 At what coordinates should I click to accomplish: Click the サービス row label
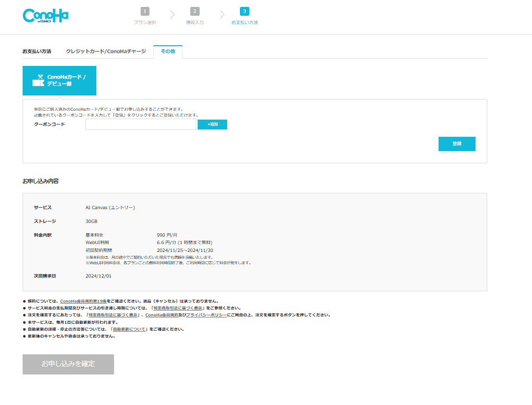click(43, 208)
